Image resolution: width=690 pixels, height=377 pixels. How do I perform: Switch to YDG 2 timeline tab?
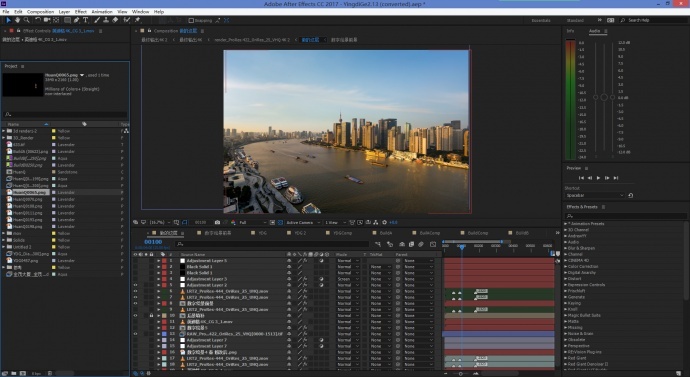click(300, 233)
